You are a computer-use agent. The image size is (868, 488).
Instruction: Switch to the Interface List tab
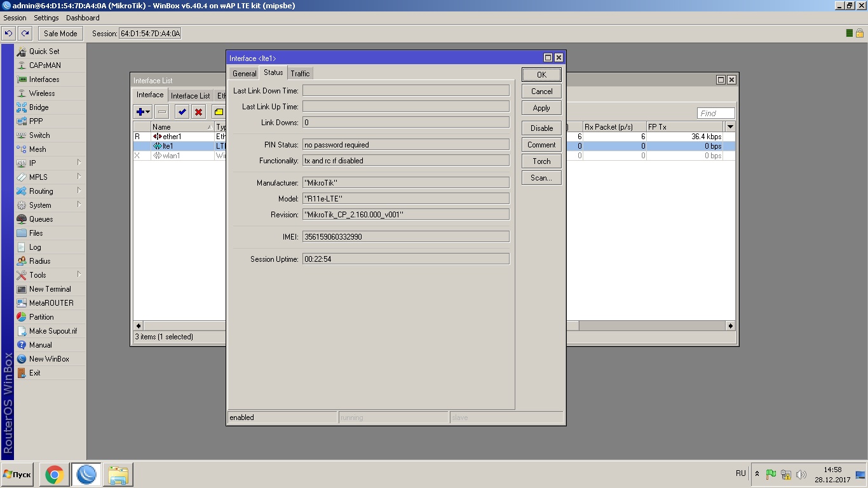(x=190, y=96)
